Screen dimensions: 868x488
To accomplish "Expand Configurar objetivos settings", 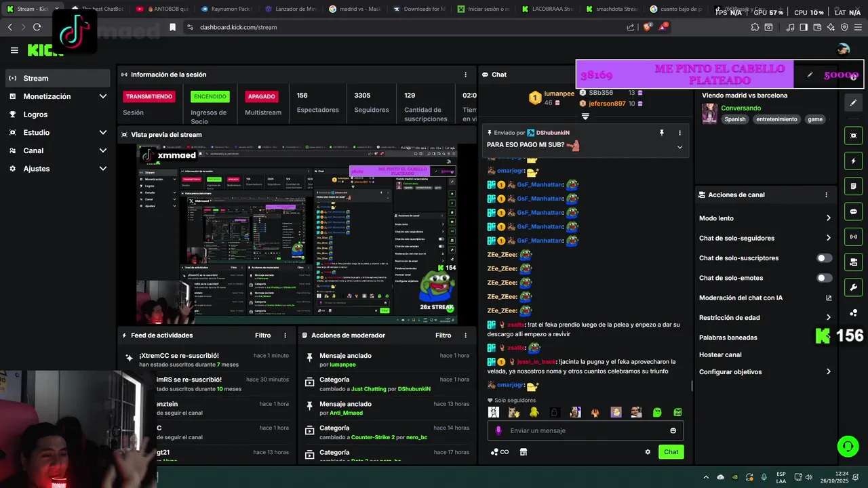I will click(x=765, y=372).
